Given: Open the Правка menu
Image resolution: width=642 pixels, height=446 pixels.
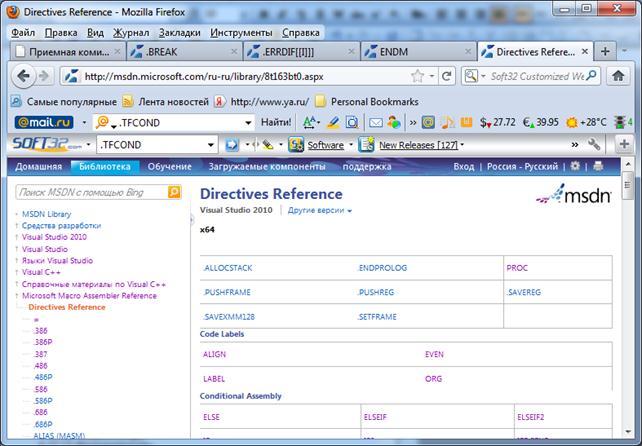Looking at the screenshot, I should [x=61, y=32].
